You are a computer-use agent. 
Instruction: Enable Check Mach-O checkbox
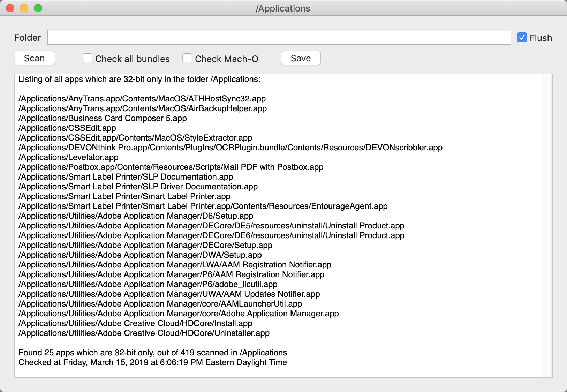(187, 58)
